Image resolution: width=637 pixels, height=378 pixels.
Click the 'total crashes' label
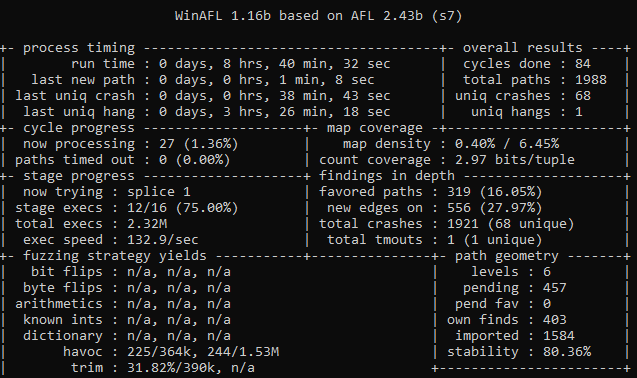click(x=370, y=224)
